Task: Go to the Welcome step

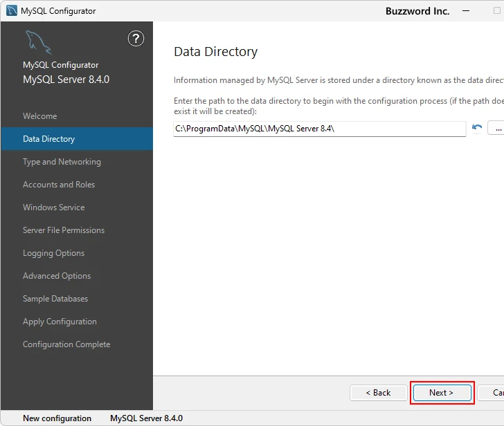Action: click(x=40, y=116)
